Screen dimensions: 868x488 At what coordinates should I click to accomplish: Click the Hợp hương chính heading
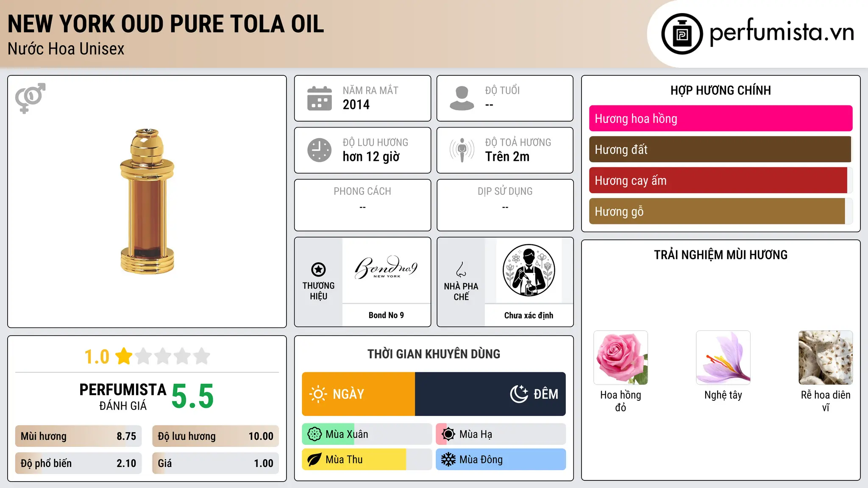tap(721, 90)
